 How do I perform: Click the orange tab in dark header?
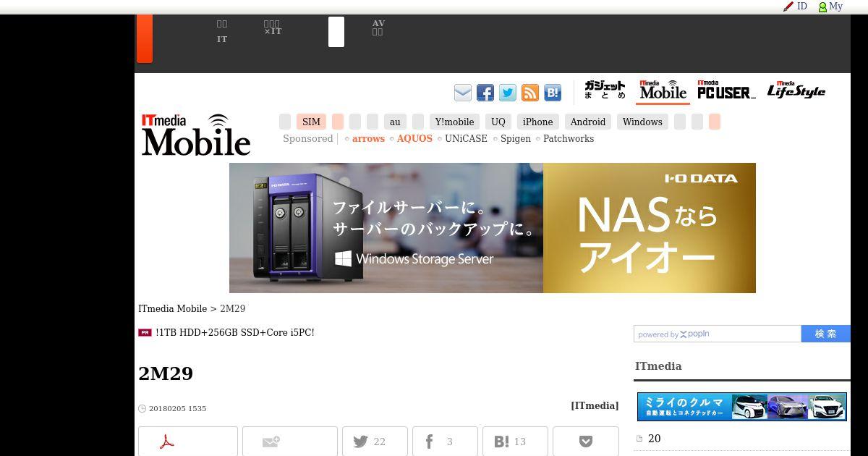tap(145, 38)
